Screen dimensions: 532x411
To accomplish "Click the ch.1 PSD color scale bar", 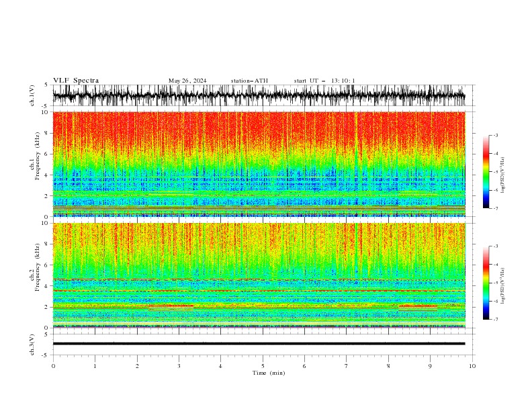I will click(x=486, y=172).
